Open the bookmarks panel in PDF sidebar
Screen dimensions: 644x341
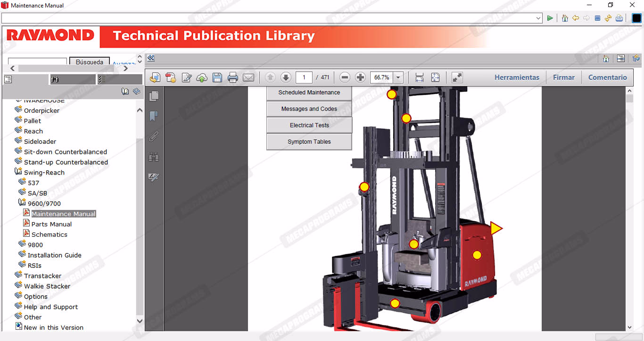tap(154, 116)
